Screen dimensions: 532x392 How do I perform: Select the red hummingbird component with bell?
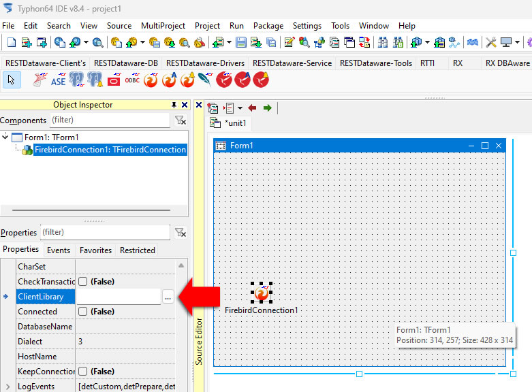[261, 80]
